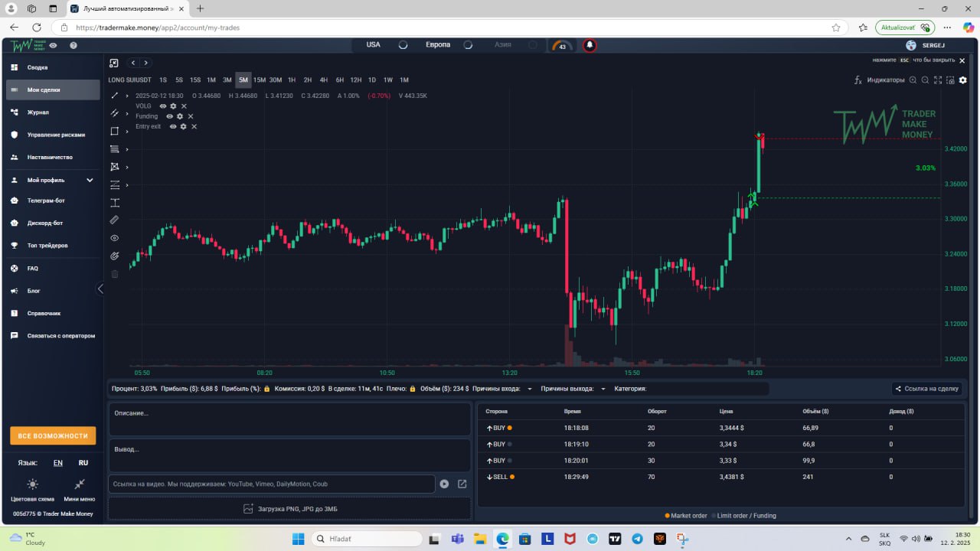Toggle visibility of VOLG indicator

[163, 106]
